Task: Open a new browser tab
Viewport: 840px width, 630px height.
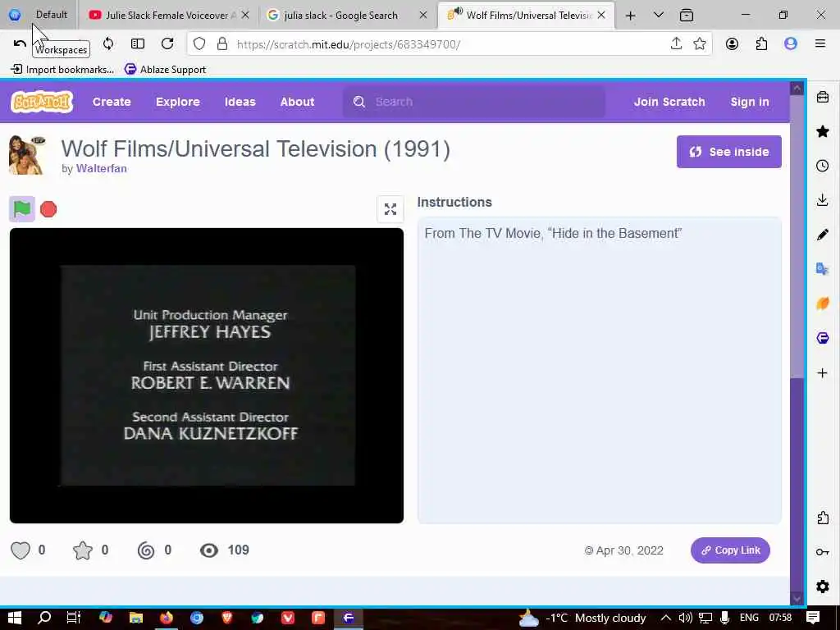Action: point(631,16)
